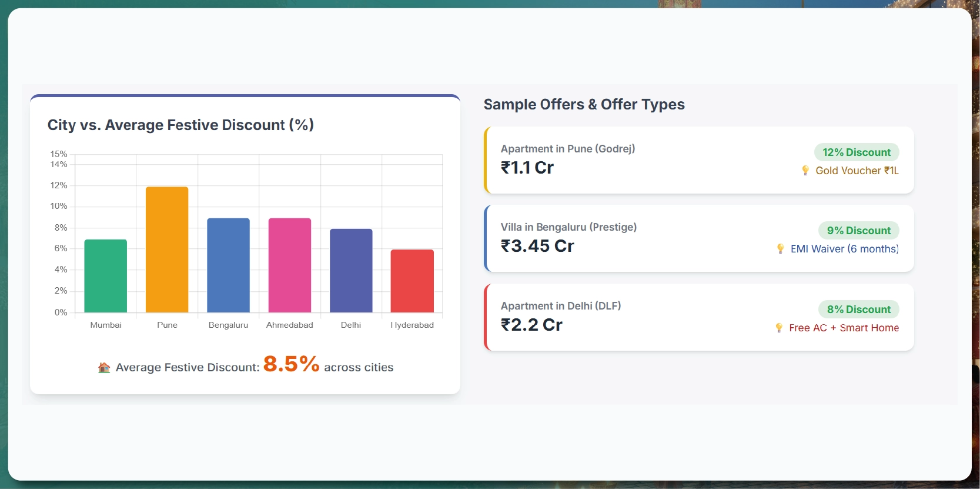Select the Apartment in Pune (Godrej) title
The height and width of the screenshot is (489, 980).
click(568, 149)
